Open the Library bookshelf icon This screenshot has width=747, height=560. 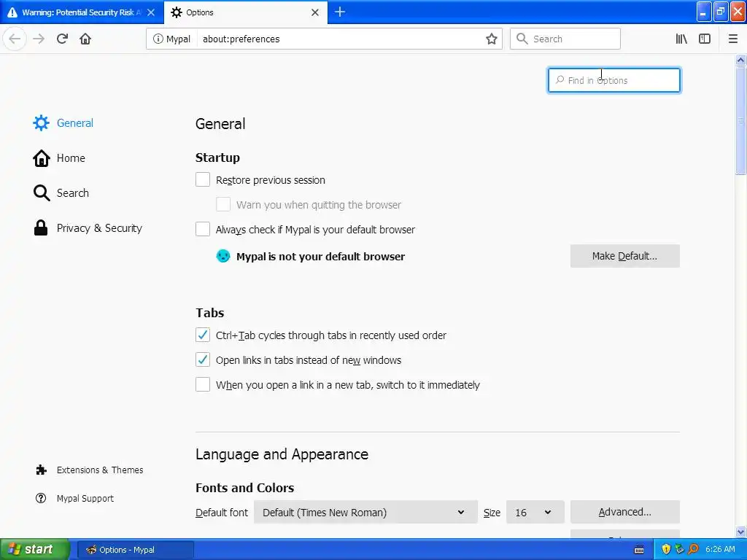(x=681, y=39)
